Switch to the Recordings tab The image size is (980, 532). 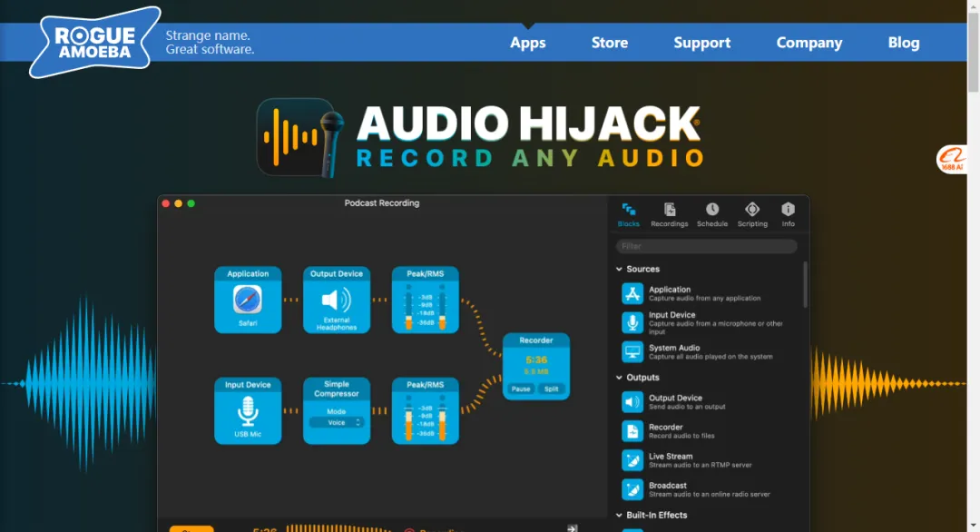click(x=669, y=214)
